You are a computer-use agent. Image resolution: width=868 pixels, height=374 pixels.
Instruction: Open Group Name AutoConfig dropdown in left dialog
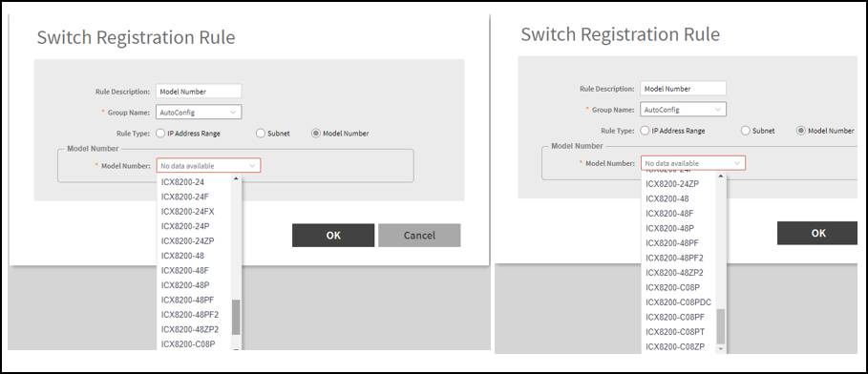click(199, 113)
